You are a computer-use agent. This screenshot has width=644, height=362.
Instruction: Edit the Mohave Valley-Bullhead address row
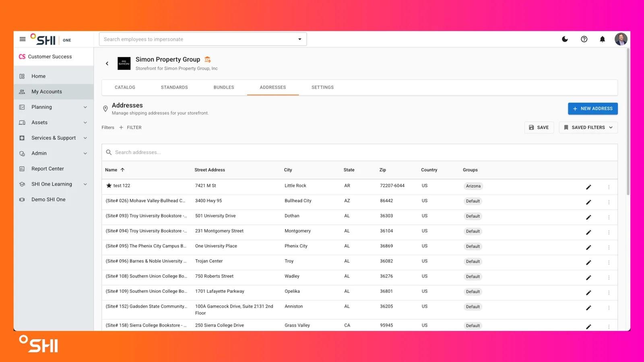click(588, 202)
